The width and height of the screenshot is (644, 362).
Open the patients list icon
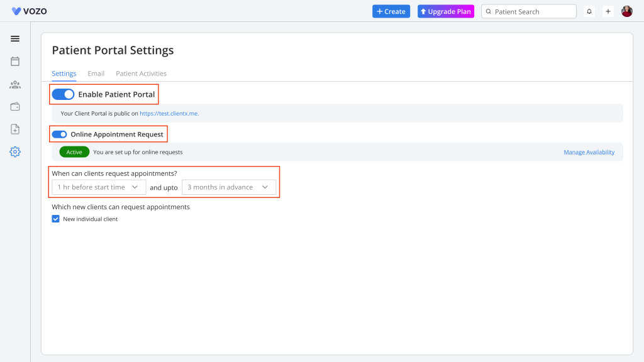pyautogui.click(x=15, y=84)
